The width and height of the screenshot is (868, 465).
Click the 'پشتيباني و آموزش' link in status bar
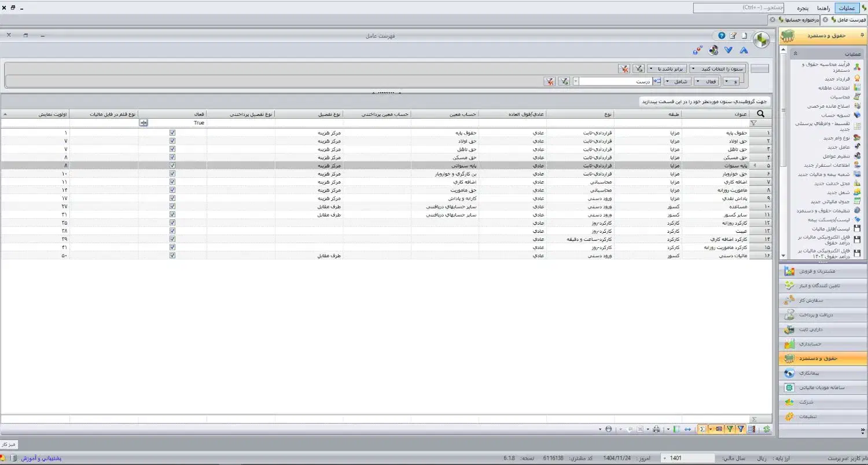pyautogui.click(x=41, y=458)
